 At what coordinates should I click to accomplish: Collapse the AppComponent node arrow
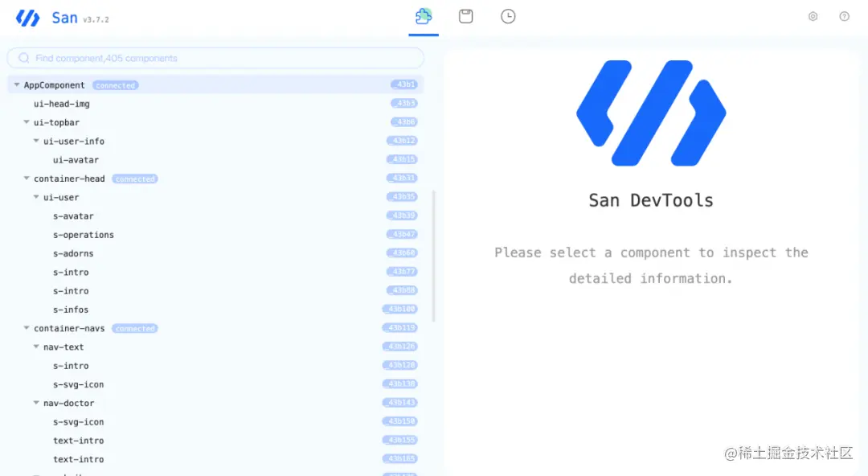(17, 84)
